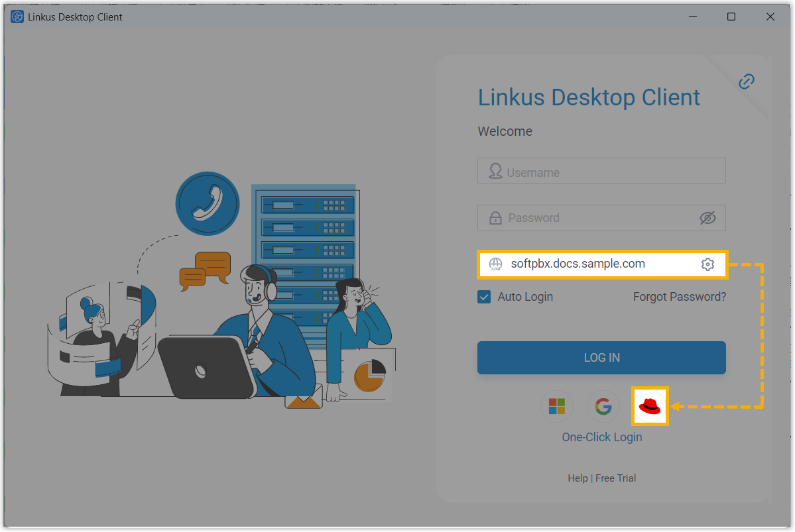795x532 pixels.
Task: Open the Help link
Action: tap(578, 478)
